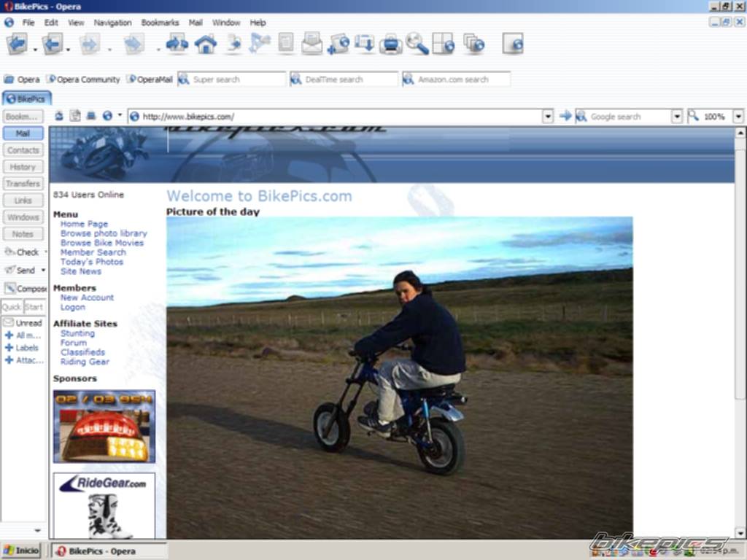Click the blue Go arrow after address bar
The image size is (747, 560).
565,116
